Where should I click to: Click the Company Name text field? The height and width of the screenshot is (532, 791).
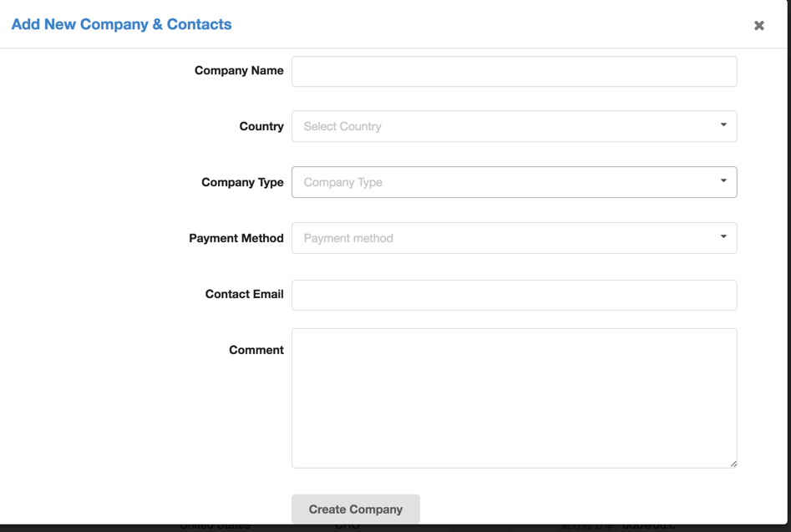(514, 71)
